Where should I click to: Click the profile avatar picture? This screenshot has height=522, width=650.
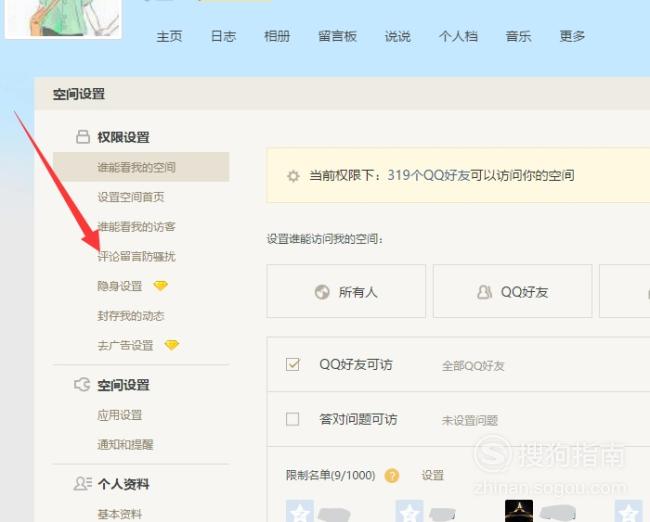coord(63,19)
